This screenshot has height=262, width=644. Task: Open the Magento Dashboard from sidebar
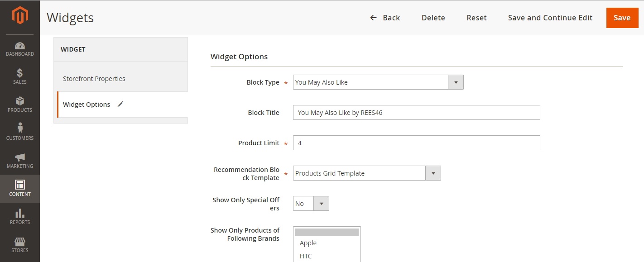[19, 49]
